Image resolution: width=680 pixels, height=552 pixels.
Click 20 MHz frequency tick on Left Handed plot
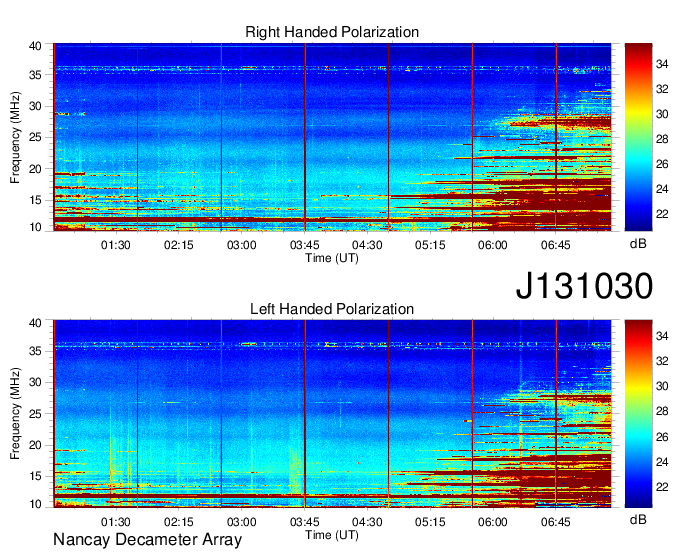(x=35, y=445)
